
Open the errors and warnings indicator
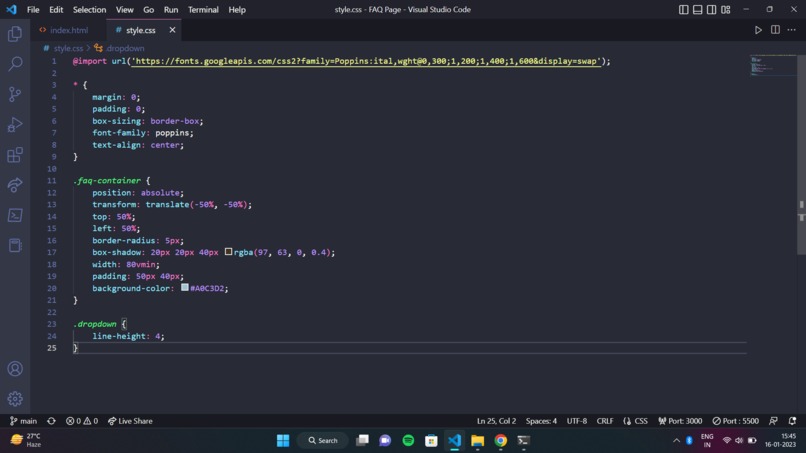82,421
